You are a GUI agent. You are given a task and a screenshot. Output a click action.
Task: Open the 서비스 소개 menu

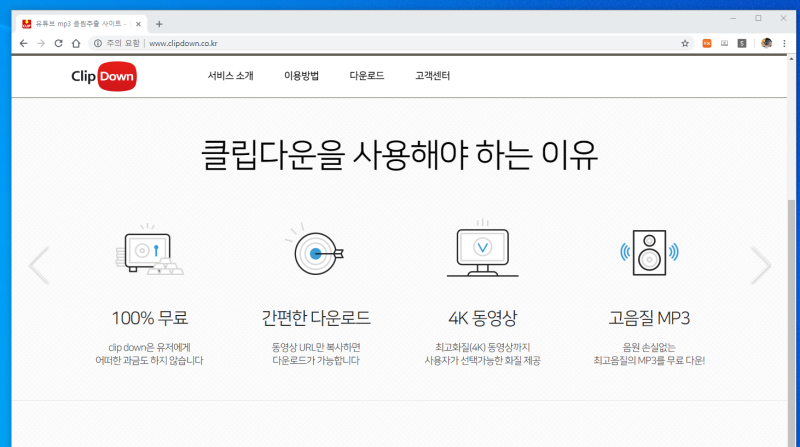230,76
